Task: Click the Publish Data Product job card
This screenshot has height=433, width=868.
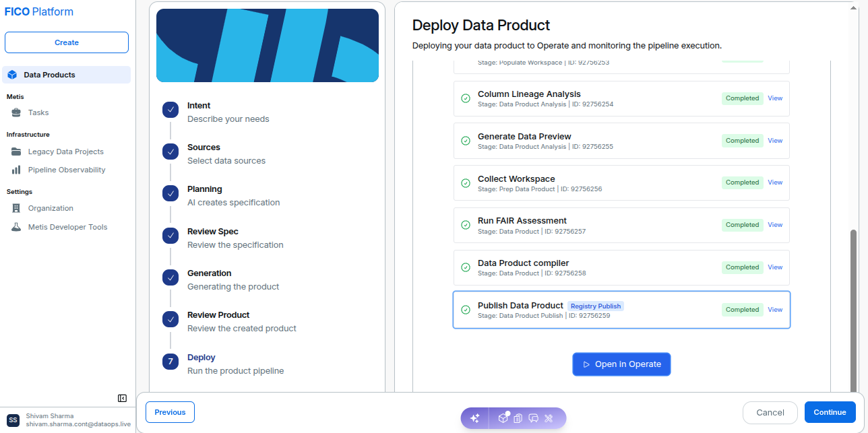Action: pos(621,310)
